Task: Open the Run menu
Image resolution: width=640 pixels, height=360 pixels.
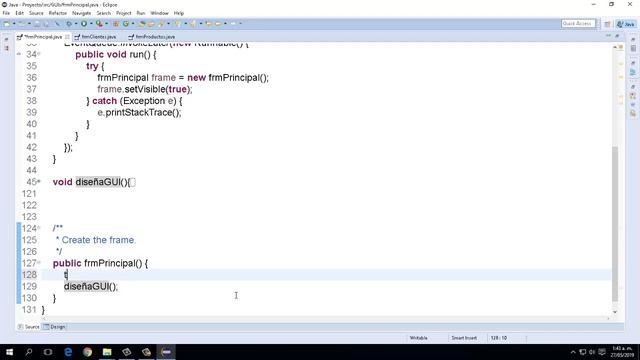Action: (x=141, y=13)
